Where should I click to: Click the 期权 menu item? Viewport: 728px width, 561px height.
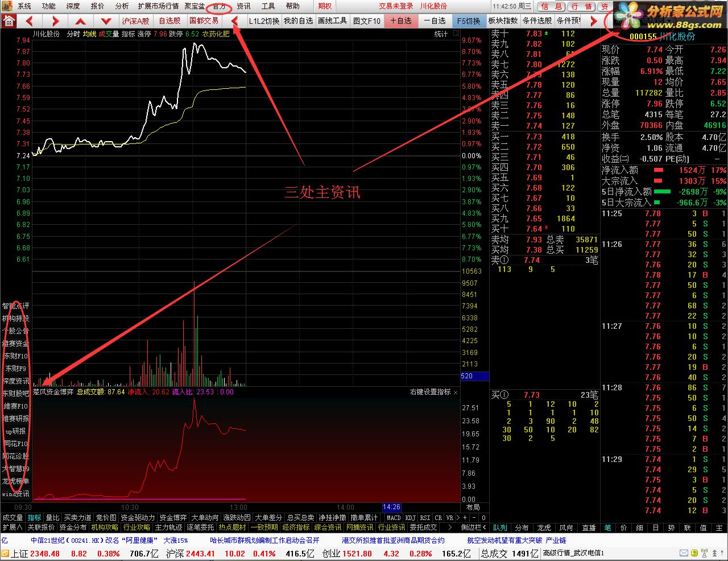[x=325, y=6]
